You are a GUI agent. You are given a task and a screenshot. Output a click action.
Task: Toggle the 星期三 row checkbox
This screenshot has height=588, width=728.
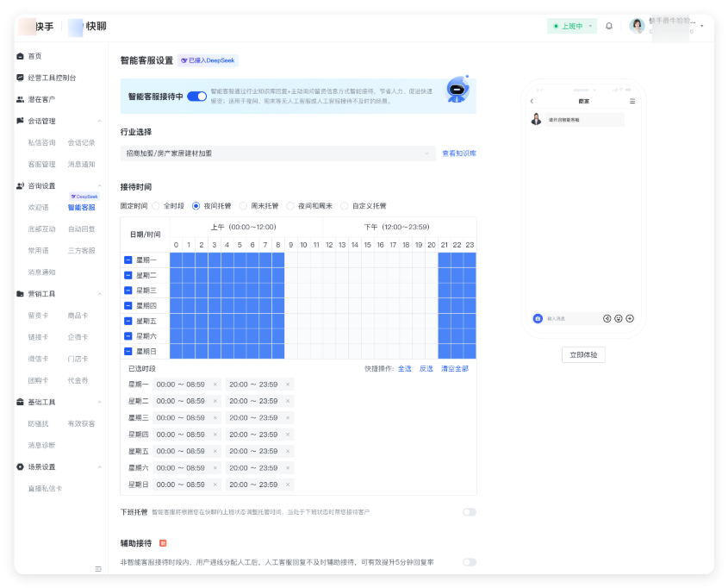(x=128, y=291)
